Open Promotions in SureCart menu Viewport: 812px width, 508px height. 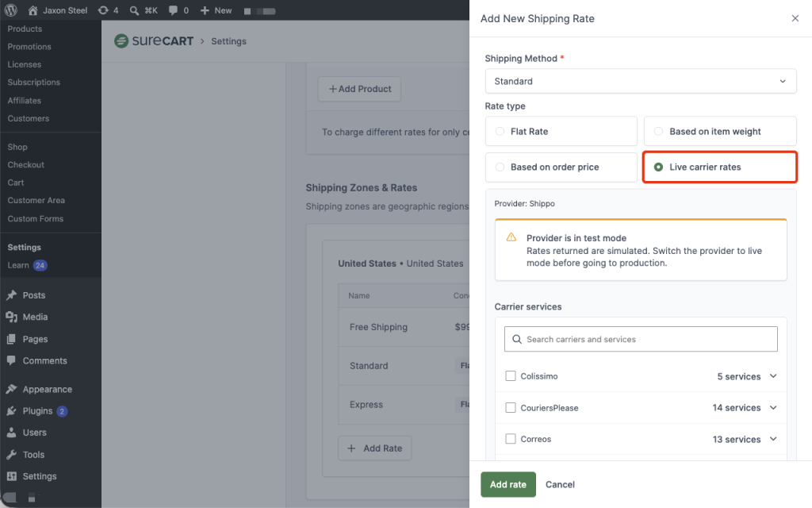29,47
